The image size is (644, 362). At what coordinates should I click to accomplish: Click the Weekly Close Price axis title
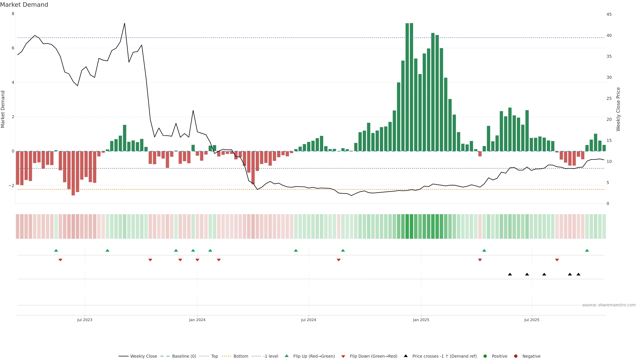618,109
